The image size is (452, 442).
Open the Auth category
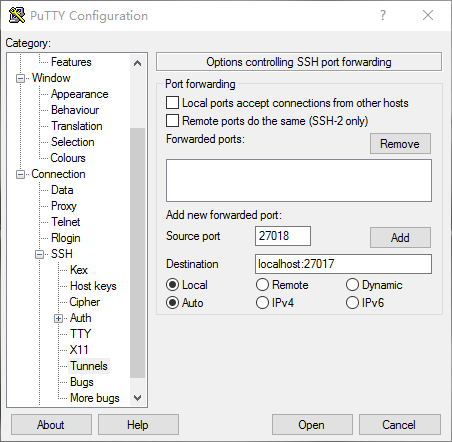pyautogui.click(x=81, y=318)
